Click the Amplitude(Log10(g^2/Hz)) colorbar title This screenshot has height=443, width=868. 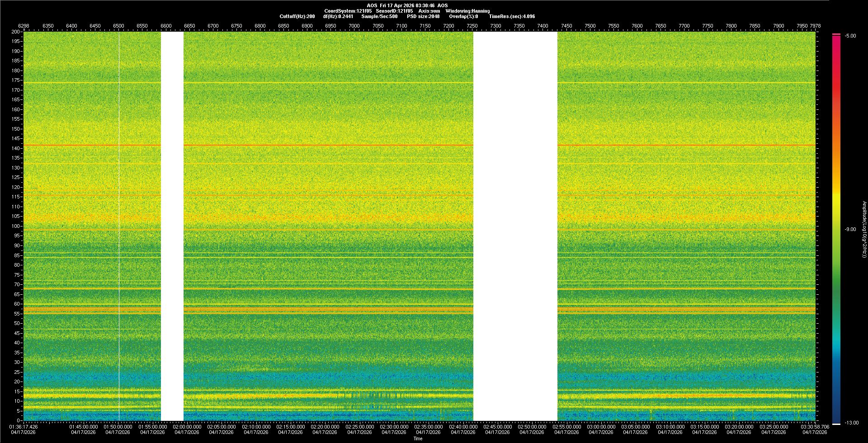(864, 230)
